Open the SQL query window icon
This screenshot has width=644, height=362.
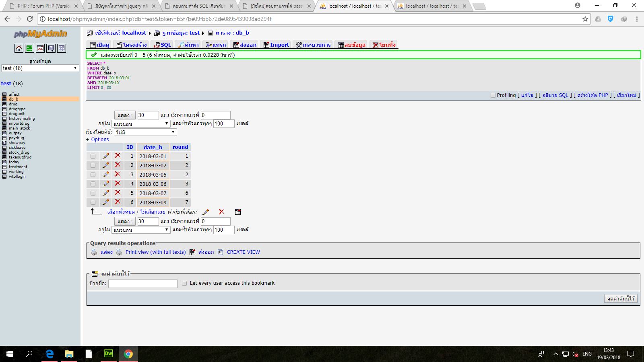[x=40, y=48]
